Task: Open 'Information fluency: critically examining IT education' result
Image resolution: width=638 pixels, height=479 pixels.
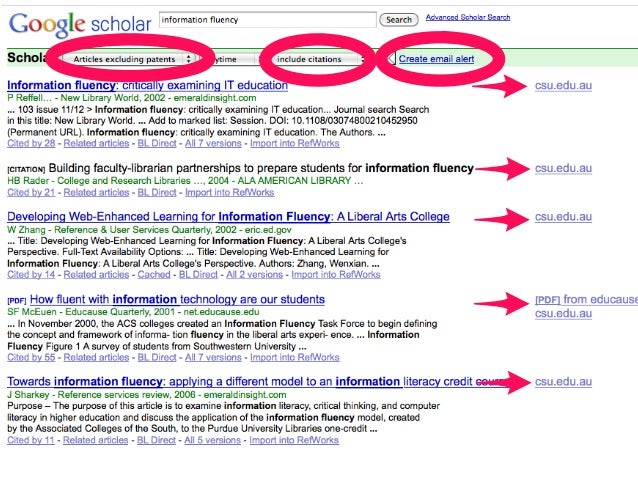Action: (x=147, y=85)
